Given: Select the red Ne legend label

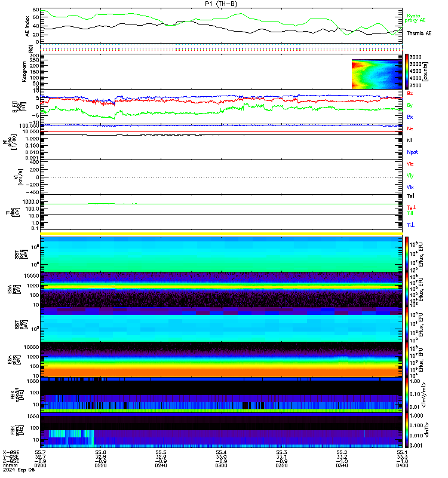Looking at the screenshot, I should coord(410,128).
